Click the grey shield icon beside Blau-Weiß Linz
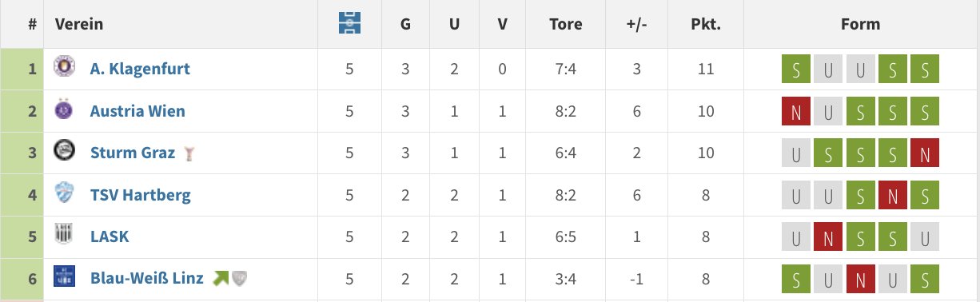The width and height of the screenshot is (980, 302). click(x=238, y=278)
